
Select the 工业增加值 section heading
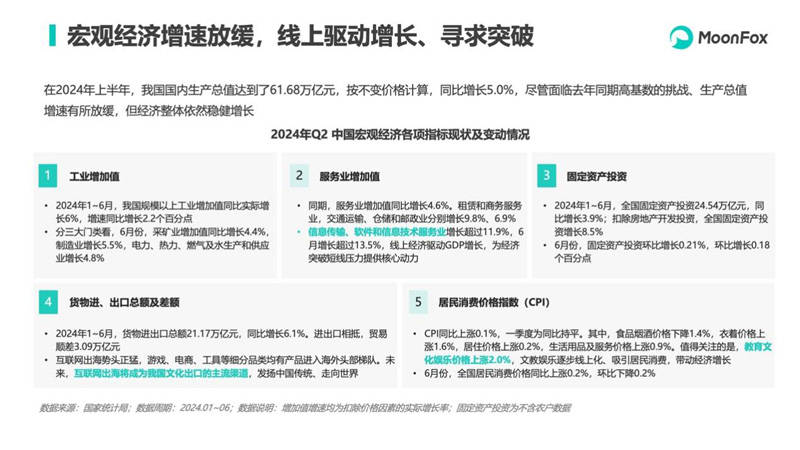click(95, 176)
